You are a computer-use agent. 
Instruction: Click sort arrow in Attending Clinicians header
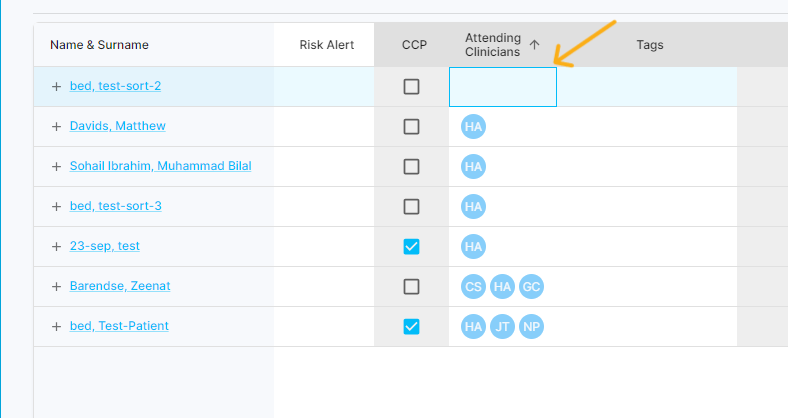[534, 45]
